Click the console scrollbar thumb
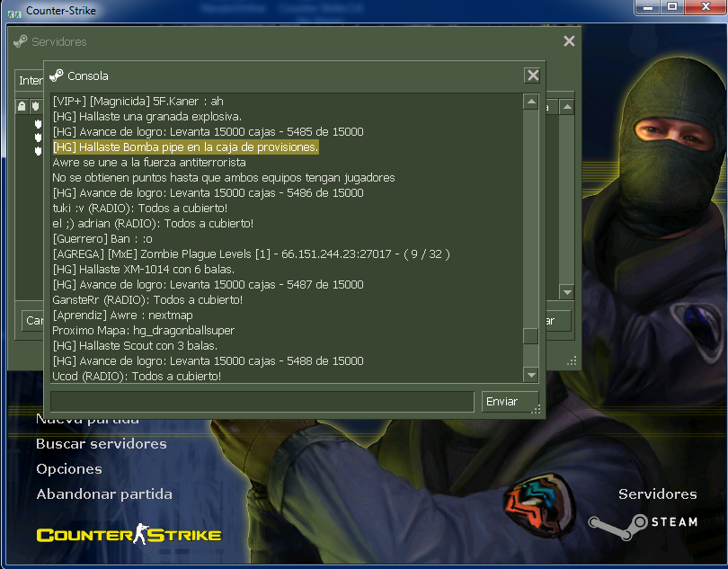This screenshot has width=728, height=569. click(x=530, y=336)
